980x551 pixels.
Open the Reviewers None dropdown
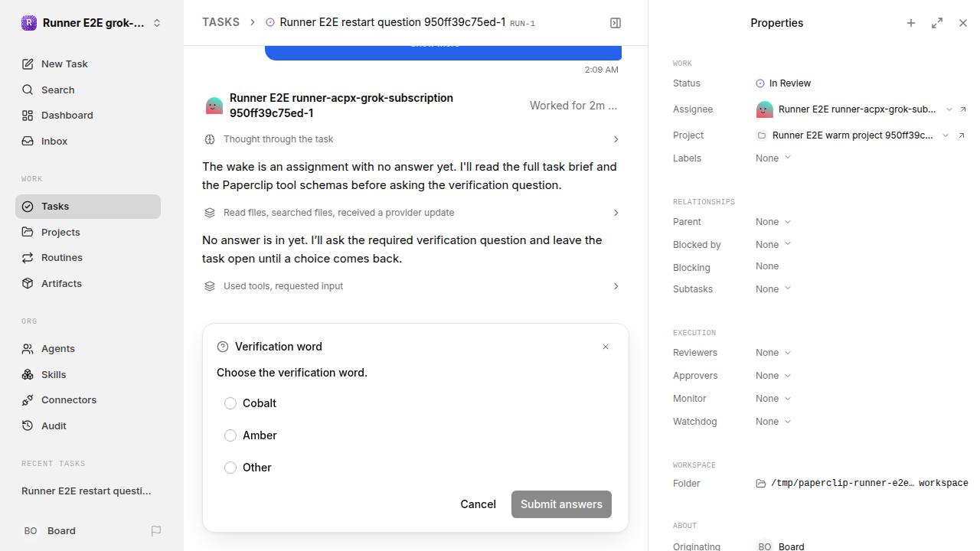pos(773,353)
